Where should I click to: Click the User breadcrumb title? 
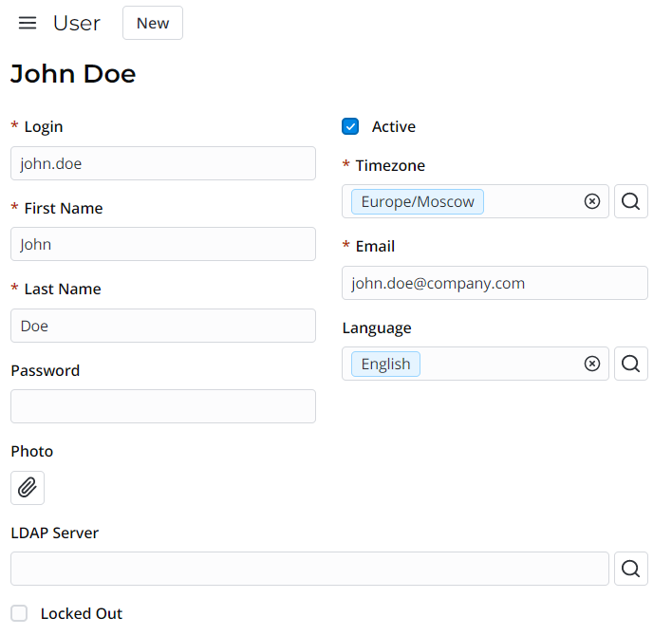pos(77,23)
